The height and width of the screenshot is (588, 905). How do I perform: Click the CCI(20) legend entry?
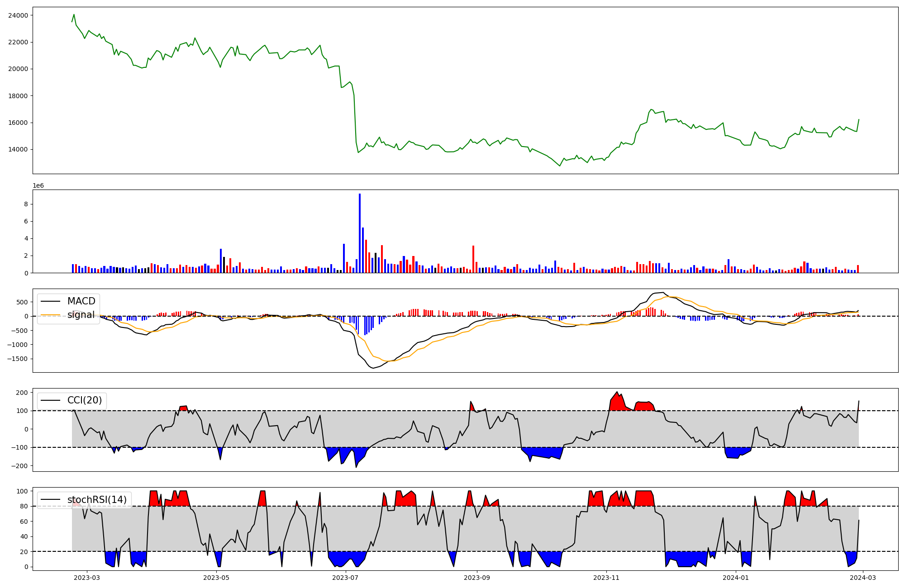tap(85, 400)
